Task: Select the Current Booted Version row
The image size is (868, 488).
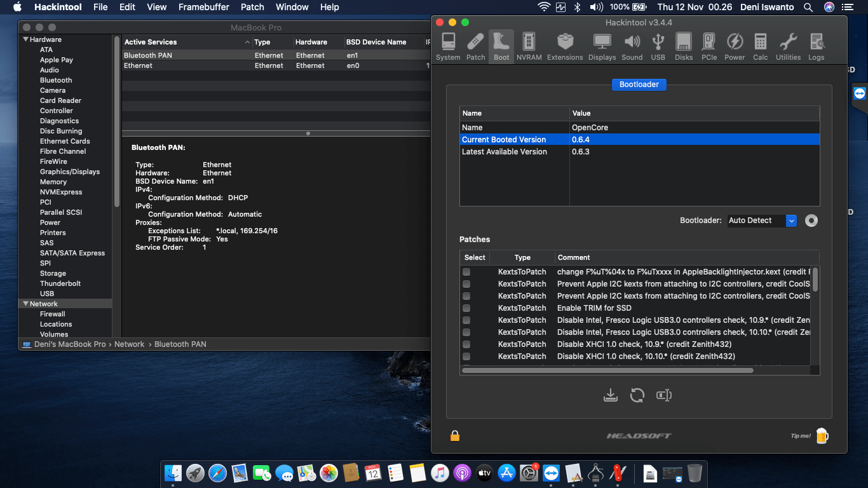Action: click(640, 140)
